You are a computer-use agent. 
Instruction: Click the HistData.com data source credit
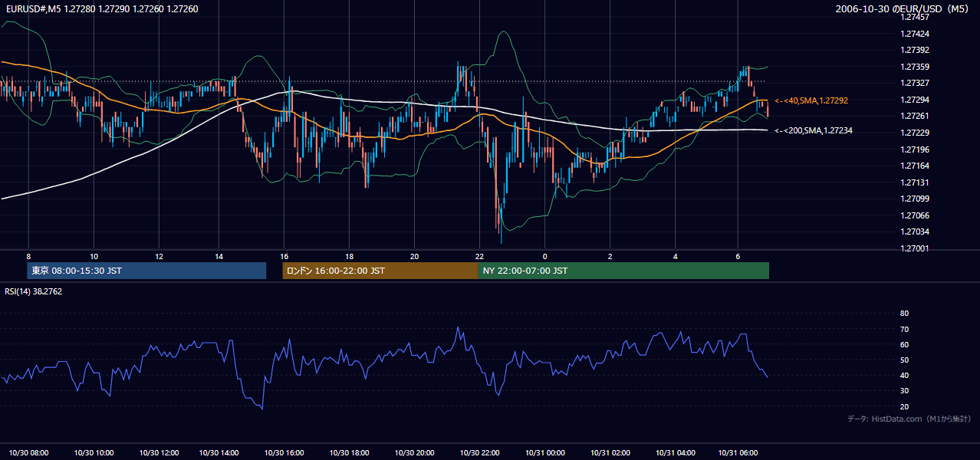coord(909,419)
